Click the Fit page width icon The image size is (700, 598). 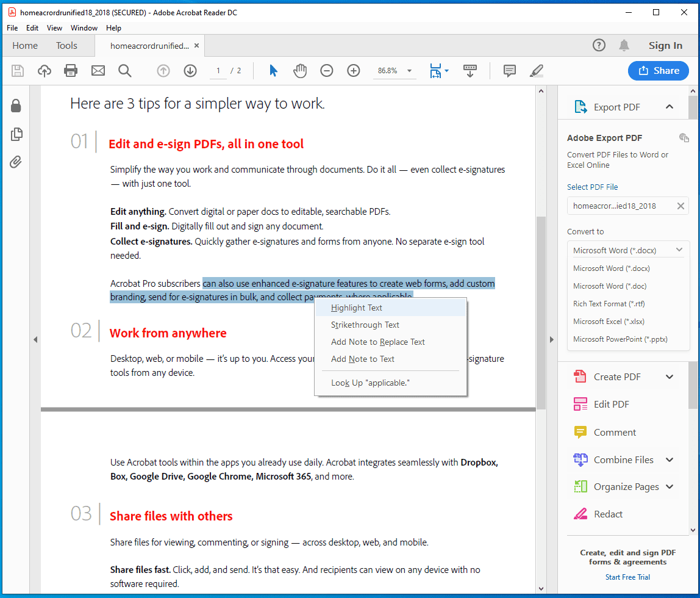[x=435, y=71]
